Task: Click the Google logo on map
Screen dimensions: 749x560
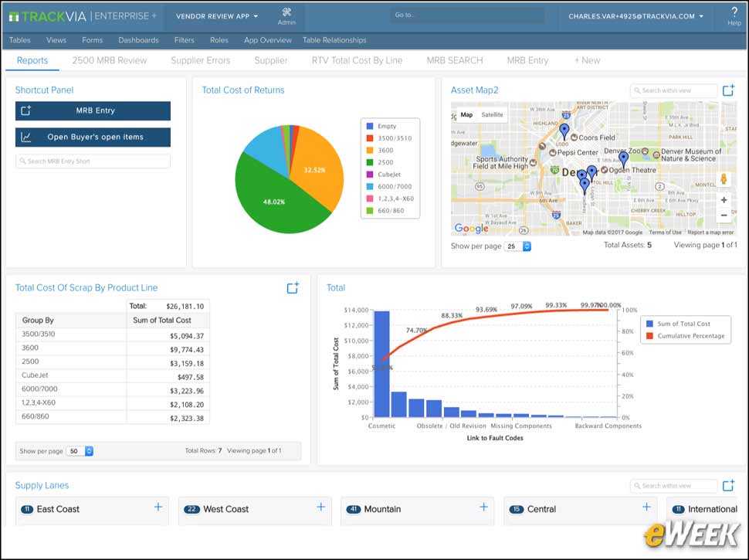Action: tap(471, 229)
